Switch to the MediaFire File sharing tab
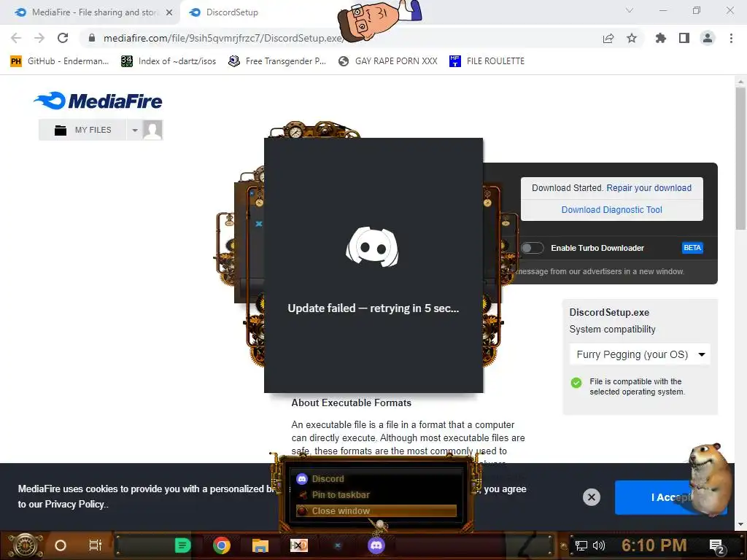747x560 pixels. pos(90,12)
